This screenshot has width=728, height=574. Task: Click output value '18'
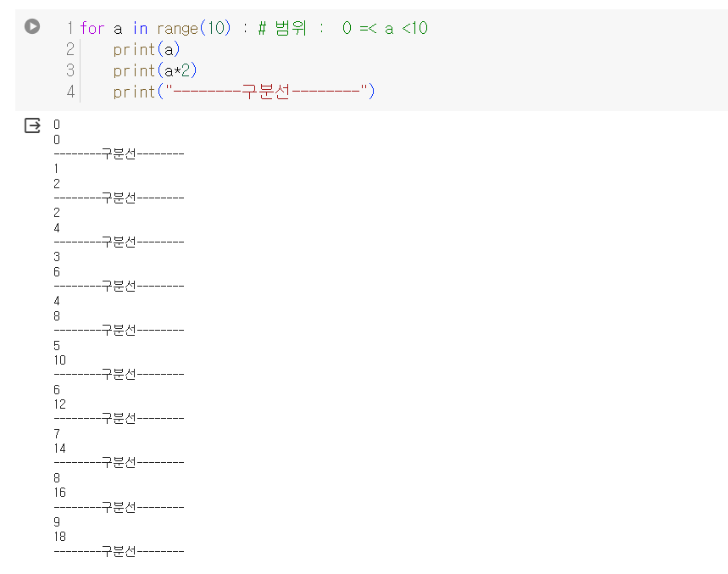tap(60, 537)
